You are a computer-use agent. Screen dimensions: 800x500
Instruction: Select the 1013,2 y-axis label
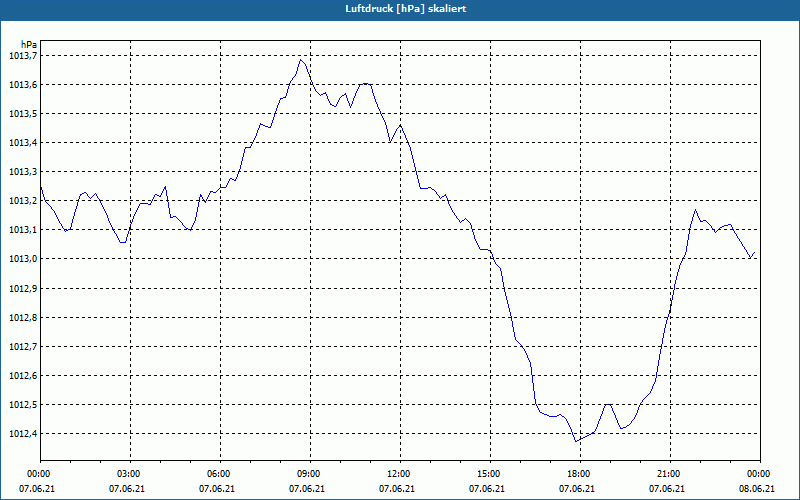(x=23, y=201)
